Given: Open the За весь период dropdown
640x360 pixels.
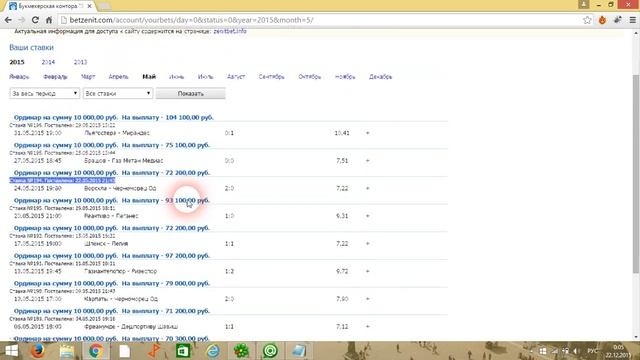Looking at the screenshot, I should 44,93.
